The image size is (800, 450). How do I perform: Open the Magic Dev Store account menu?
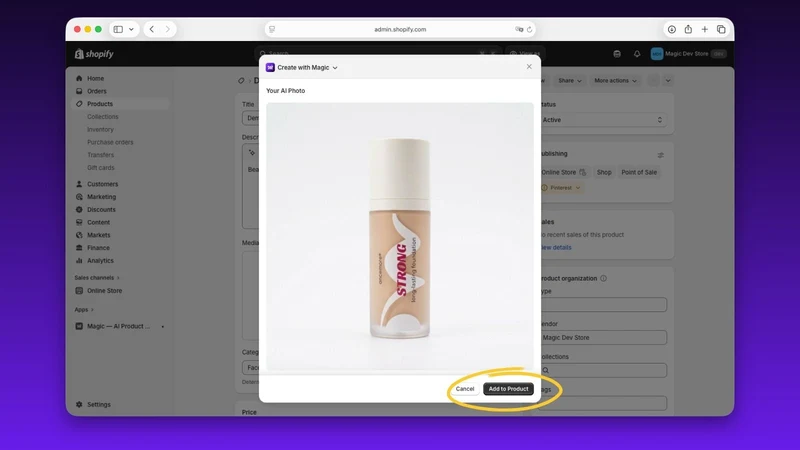[x=688, y=54]
